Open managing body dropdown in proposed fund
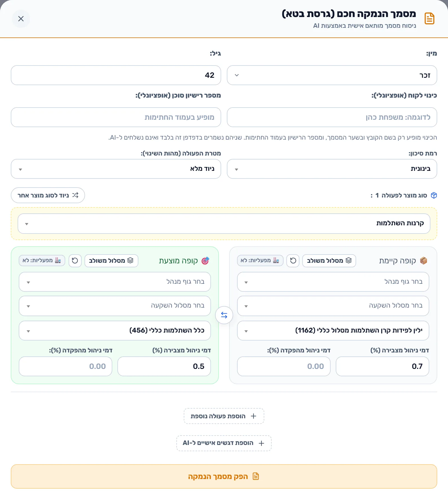The width and height of the screenshot is (448, 500). coord(115,282)
